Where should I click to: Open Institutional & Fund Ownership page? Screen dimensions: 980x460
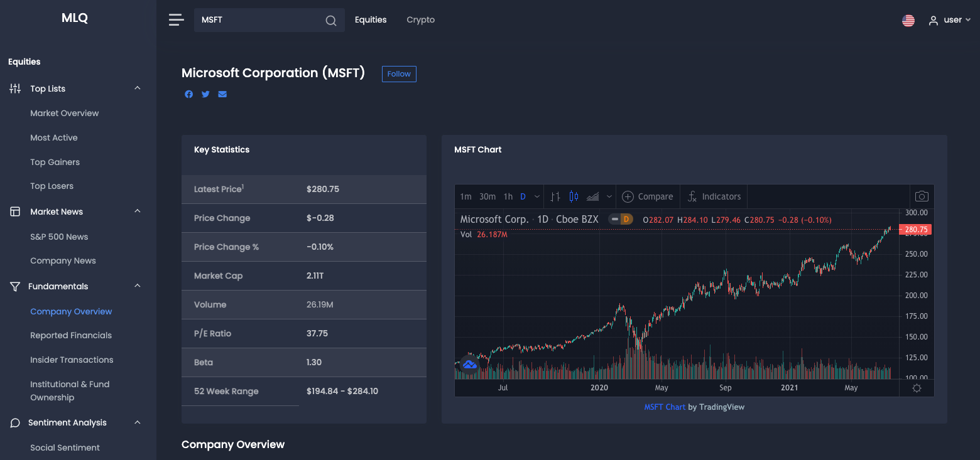coord(70,390)
